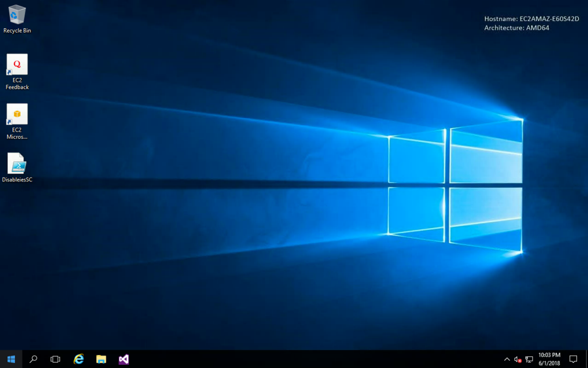Open the Windows Start menu
588x368 pixels.
(x=11, y=359)
